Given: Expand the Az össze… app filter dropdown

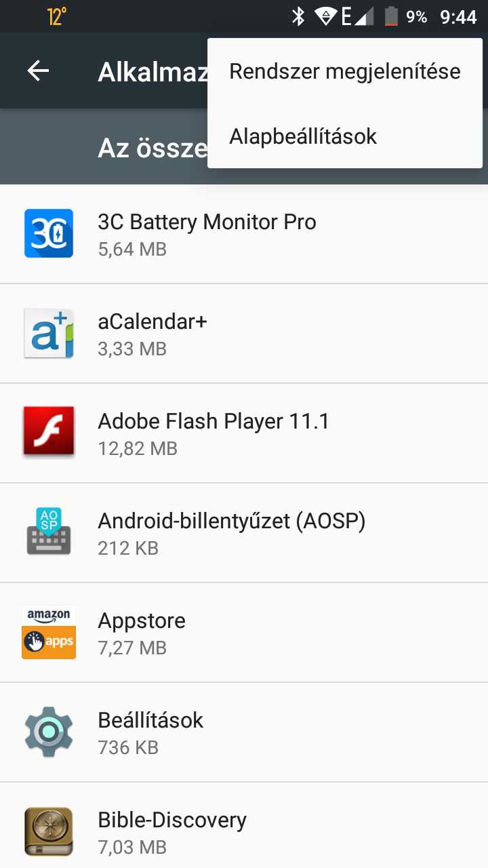Looking at the screenshot, I should 152,147.
